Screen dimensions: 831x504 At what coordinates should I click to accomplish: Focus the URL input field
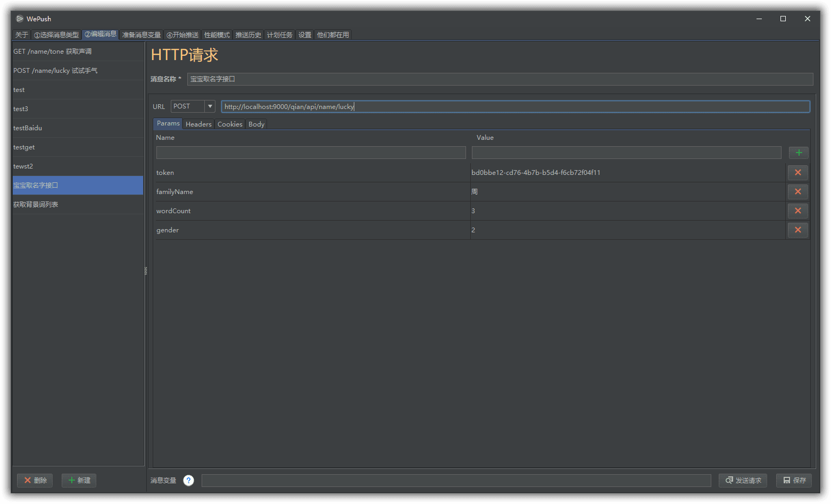pyautogui.click(x=516, y=106)
